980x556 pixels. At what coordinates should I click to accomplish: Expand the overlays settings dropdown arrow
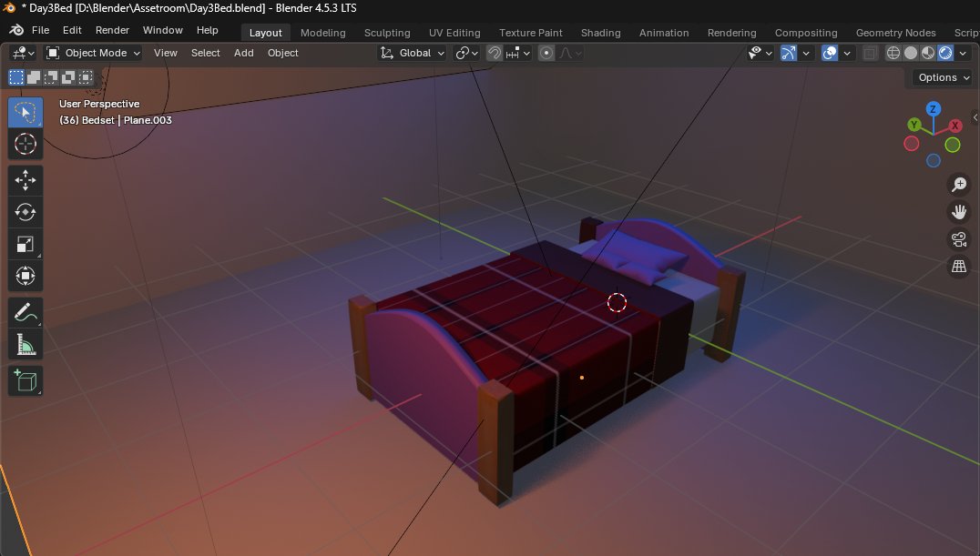coord(847,53)
